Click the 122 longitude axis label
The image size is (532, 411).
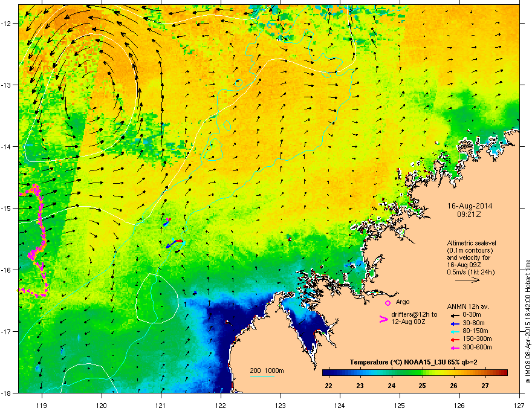point(221,405)
